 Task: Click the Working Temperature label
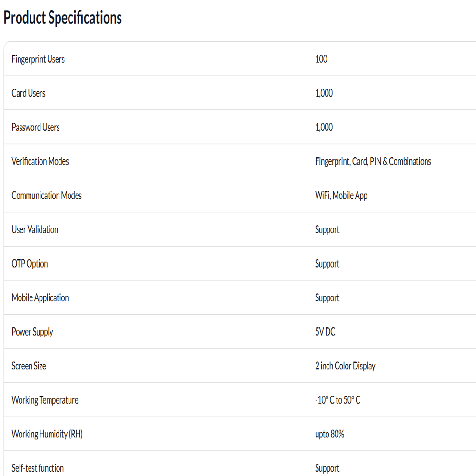pos(45,400)
